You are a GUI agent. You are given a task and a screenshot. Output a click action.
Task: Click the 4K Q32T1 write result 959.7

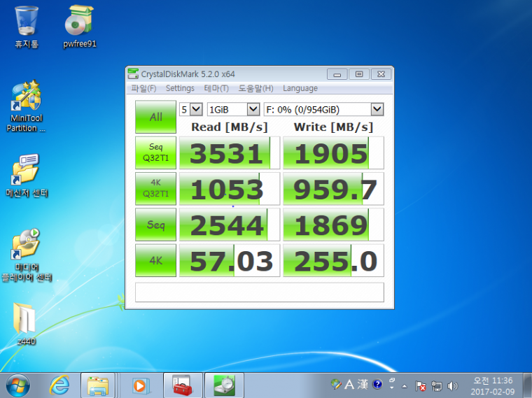click(x=333, y=188)
